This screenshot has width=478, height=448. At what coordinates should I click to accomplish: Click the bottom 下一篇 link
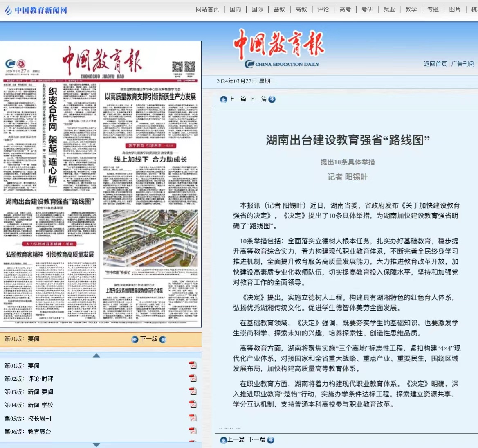(257, 439)
